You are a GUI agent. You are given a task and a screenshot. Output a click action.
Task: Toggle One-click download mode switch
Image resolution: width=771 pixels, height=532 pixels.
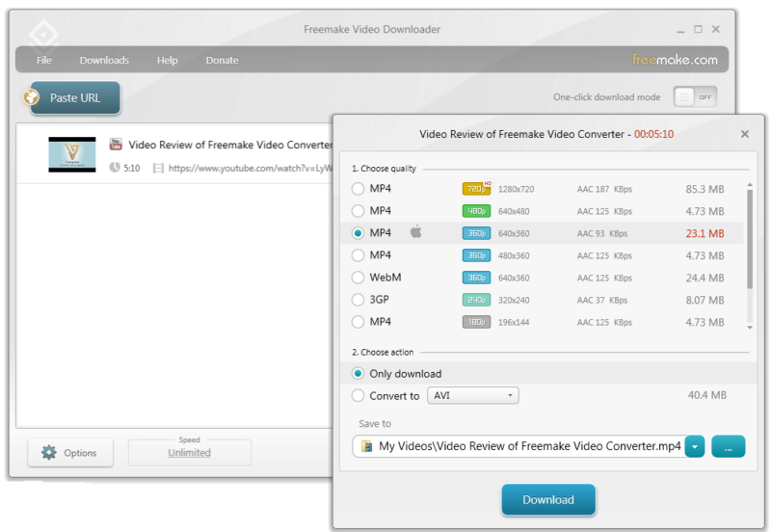695,97
